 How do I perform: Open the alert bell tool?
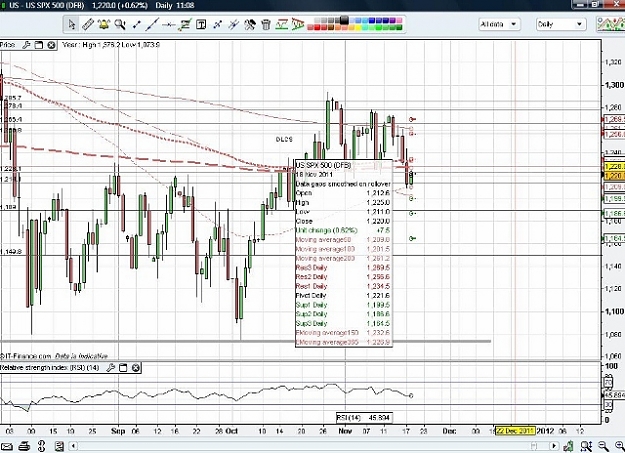(104, 24)
